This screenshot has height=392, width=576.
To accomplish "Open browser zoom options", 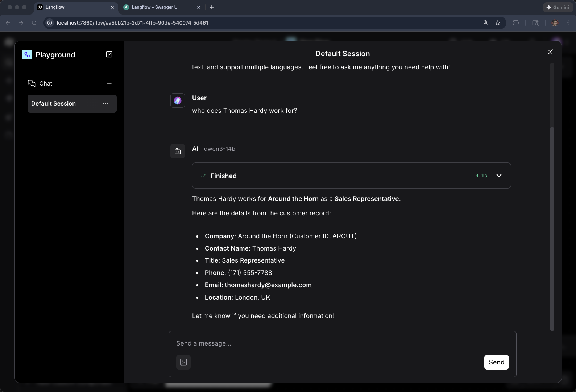I will (486, 23).
